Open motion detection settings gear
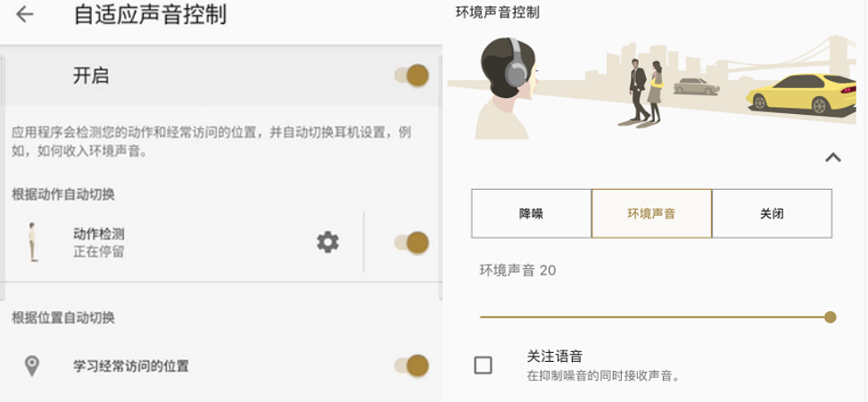This screenshot has width=868, height=402. click(327, 242)
